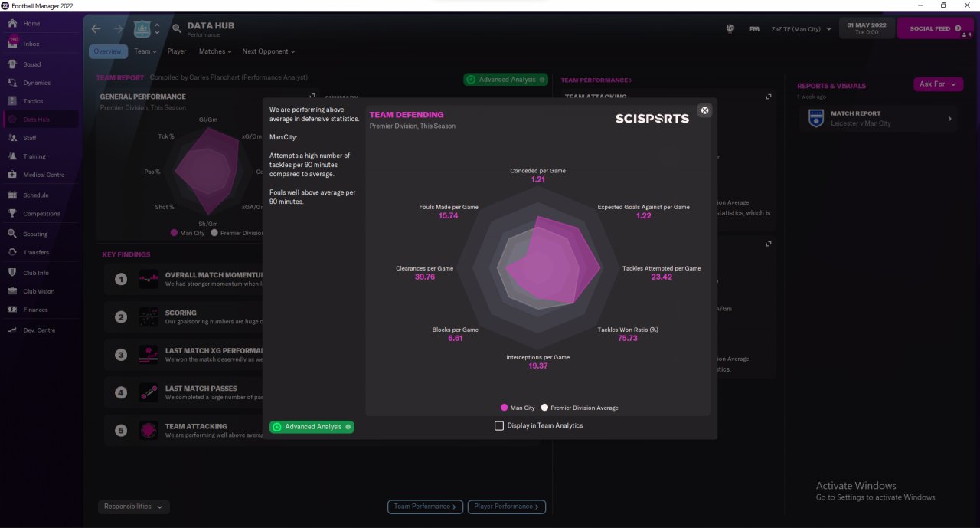Viewport: 980px width, 528px height.
Task: Click the date 31 May 2022 button
Action: [867, 28]
